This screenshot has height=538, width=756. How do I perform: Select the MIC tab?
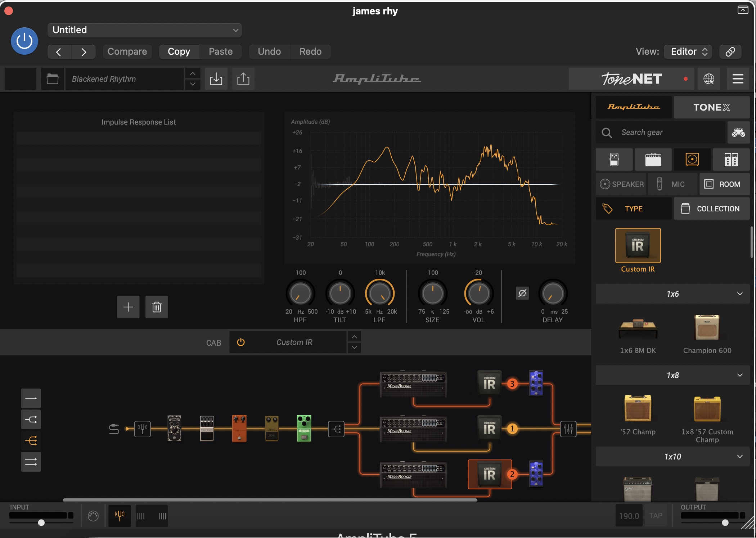tap(673, 184)
